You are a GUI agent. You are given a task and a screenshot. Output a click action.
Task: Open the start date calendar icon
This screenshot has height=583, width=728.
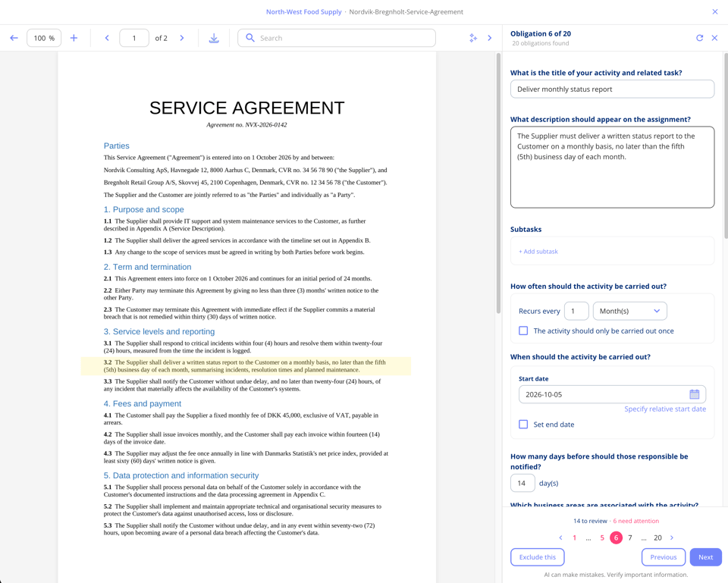694,394
